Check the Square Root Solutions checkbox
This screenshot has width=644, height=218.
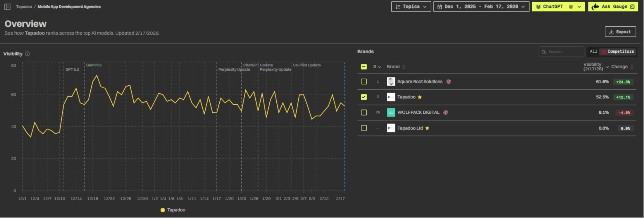tap(364, 81)
